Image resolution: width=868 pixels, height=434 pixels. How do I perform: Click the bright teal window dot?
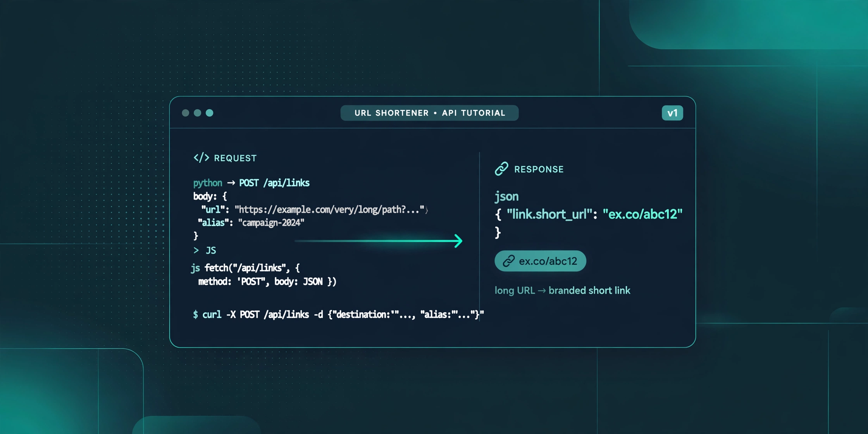point(209,113)
